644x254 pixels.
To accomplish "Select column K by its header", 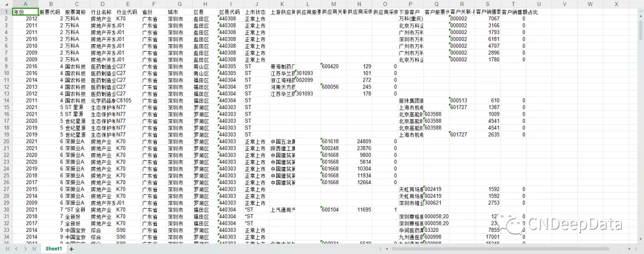I will pos(282,4).
